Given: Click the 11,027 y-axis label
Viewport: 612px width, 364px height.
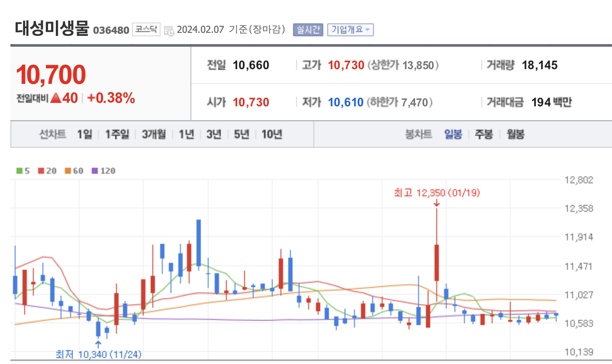Looking at the screenshot, I should pyautogui.click(x=579, y=295).
